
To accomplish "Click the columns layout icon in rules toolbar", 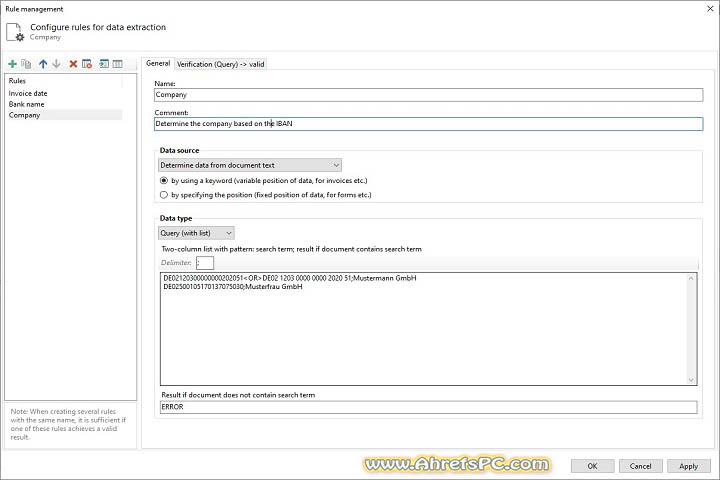I will pos(118,64).
